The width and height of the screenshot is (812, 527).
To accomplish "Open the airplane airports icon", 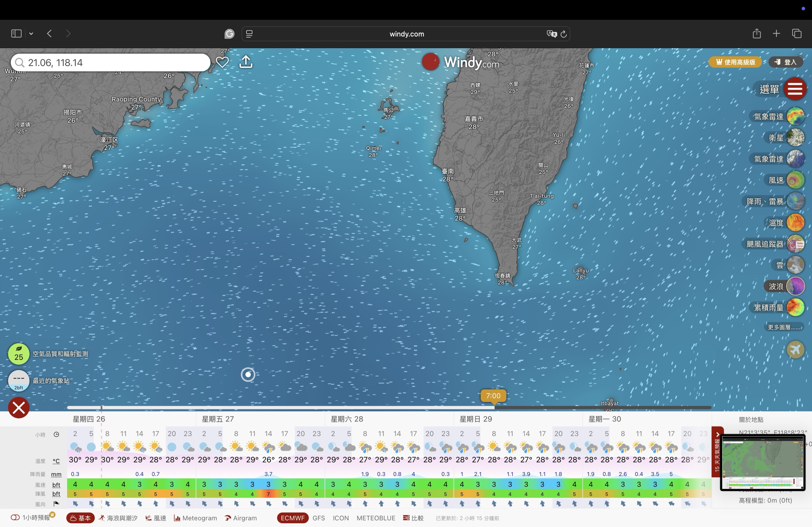I will [795, 350].
